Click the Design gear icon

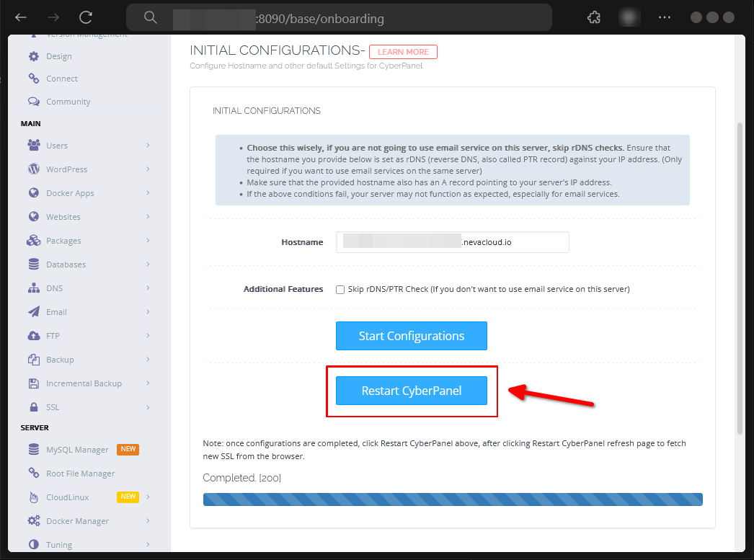[34, 56]
